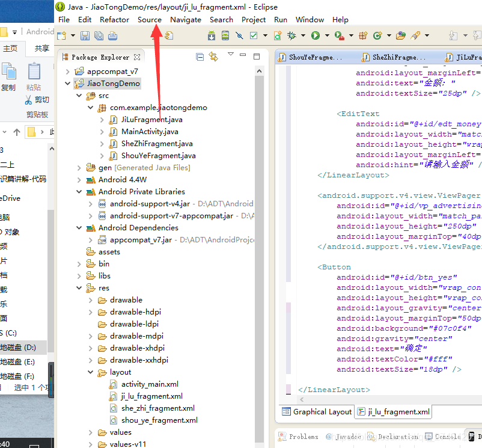Select shou_ye_fragment.xml in layout folder
This screenshot has height=448, width=482.
(159, 420)
